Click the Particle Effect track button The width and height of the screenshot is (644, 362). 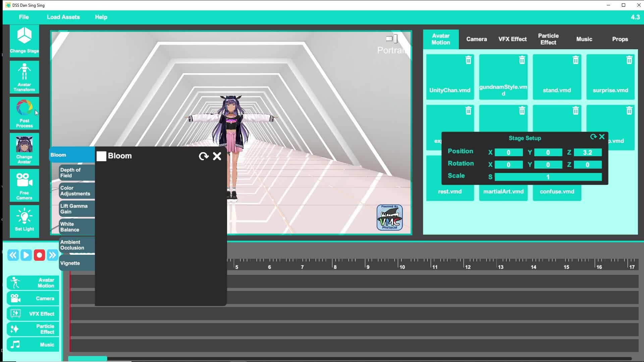click(x=33, y=329)
